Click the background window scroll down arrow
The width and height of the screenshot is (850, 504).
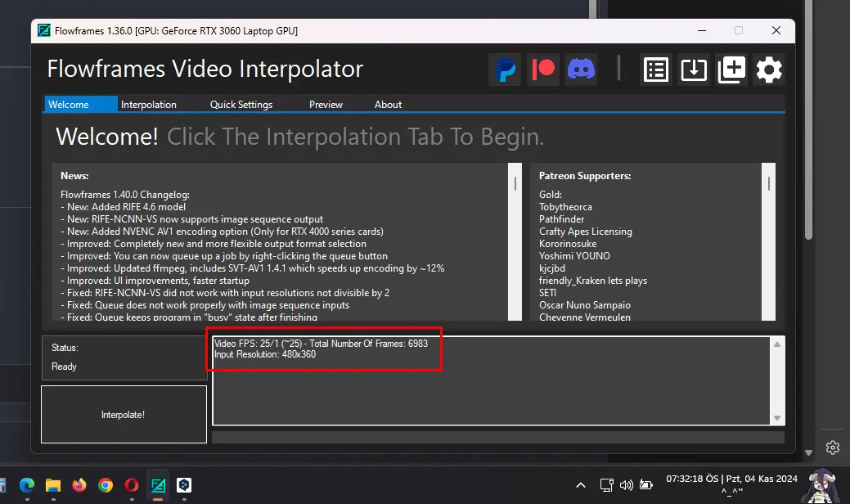(x=808, y=452)
